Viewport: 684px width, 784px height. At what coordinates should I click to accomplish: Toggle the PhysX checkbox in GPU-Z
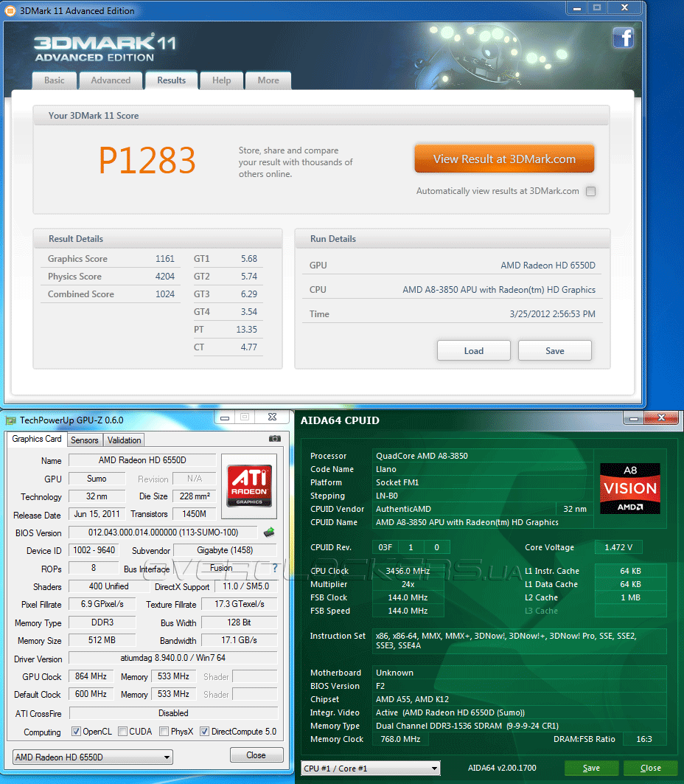point(164,732)
